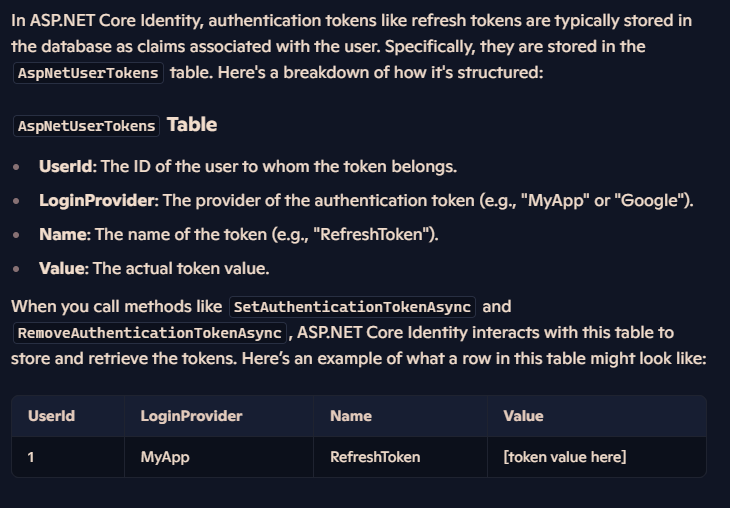The image size is (730, 508).
Task: Click the bold LoginProvider bullet term
Action: (x=97, y=201)
